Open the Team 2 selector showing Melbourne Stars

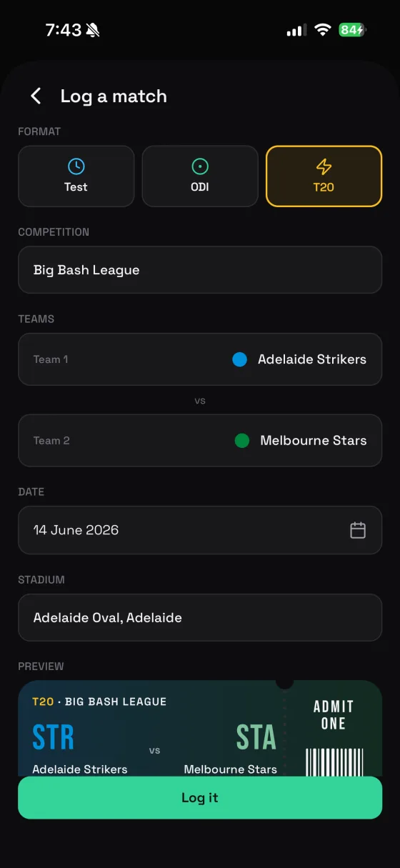pyautogui.click(x=200, y=441)
